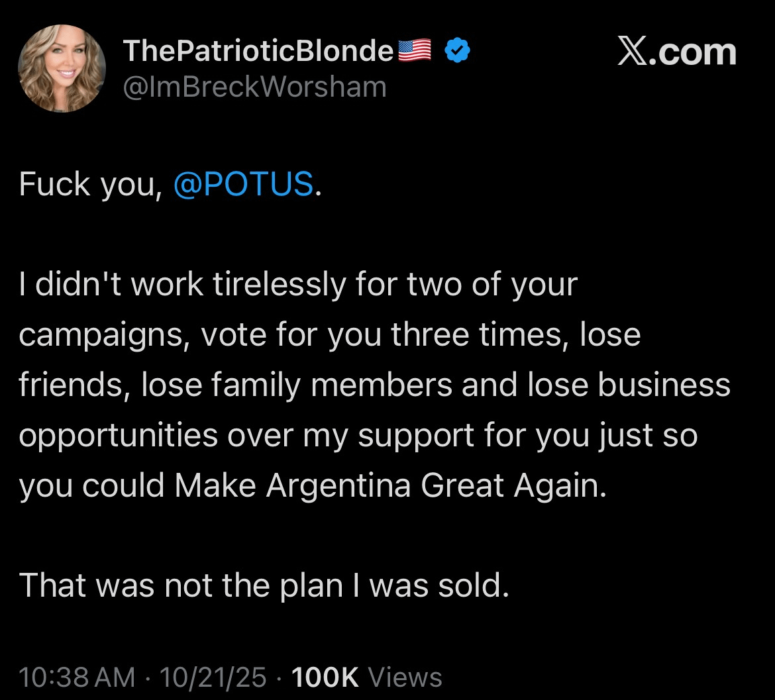The height and width of the screenshot is (700, 775).
Task: Click the US flag emoji beside the name
Action: coord(415,51)
